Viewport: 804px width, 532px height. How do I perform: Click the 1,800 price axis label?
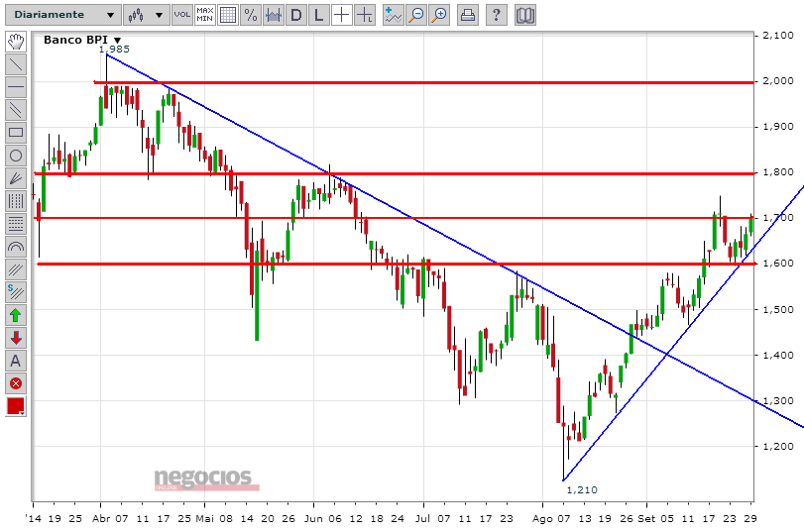[778, 172]
